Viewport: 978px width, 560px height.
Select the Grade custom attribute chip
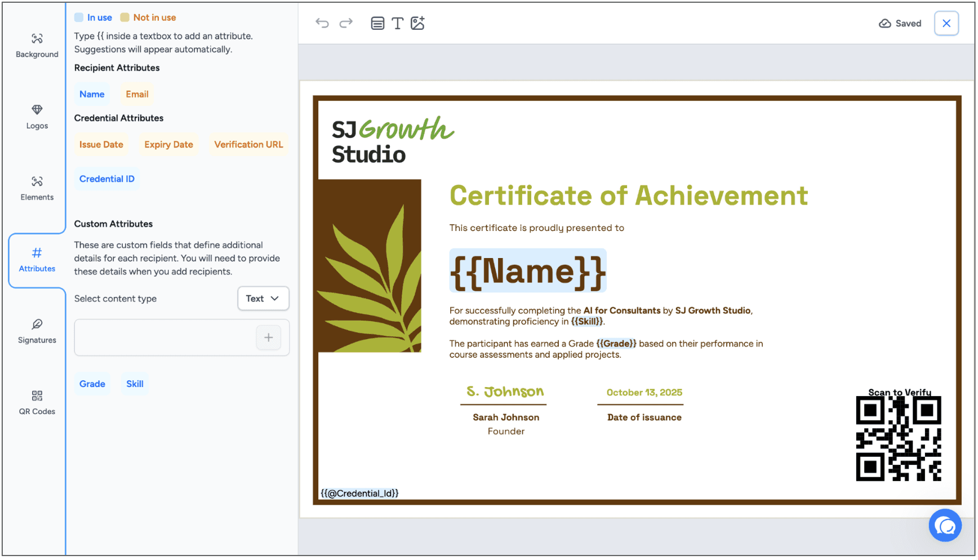[x=92, y=384]
